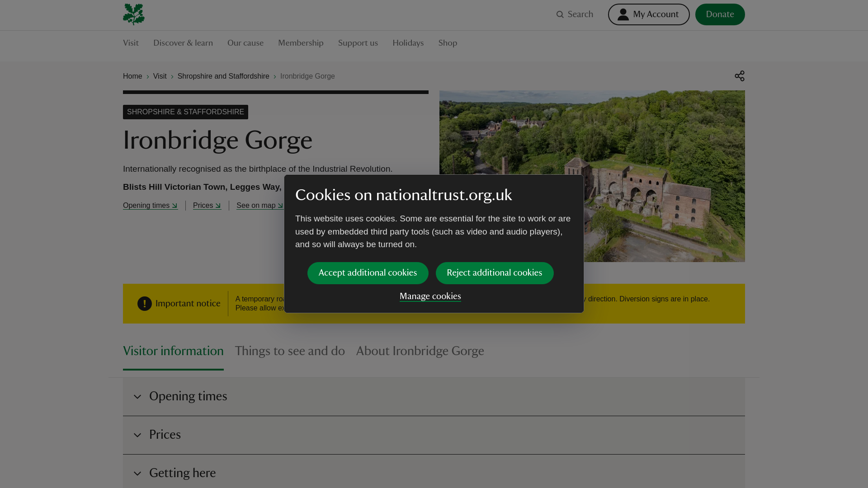
Task: Open the Visit menu
Action: [131, 43]
